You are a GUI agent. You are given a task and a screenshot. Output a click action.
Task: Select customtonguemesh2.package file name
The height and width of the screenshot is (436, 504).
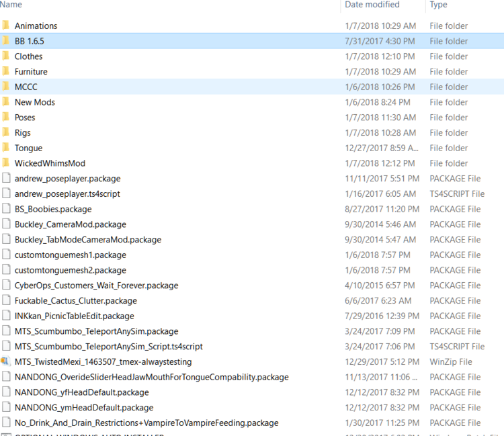[x=71, y=270]
